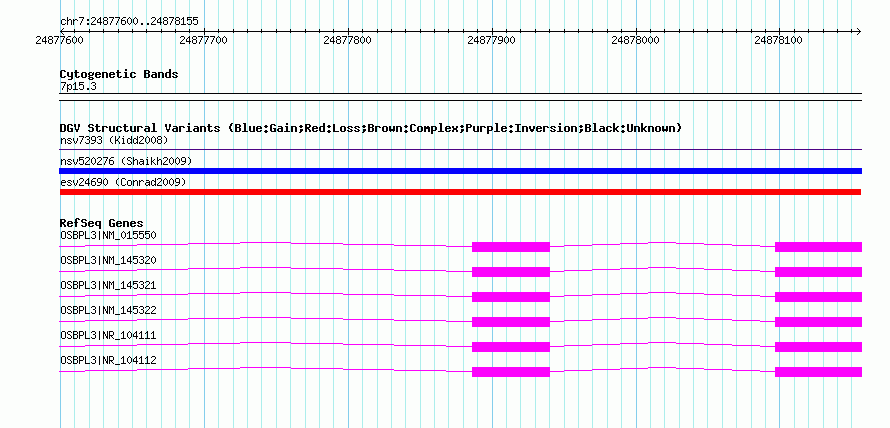Click ruler position 24877700
This screenshot has height=428, width=890.
click(203, 40)
